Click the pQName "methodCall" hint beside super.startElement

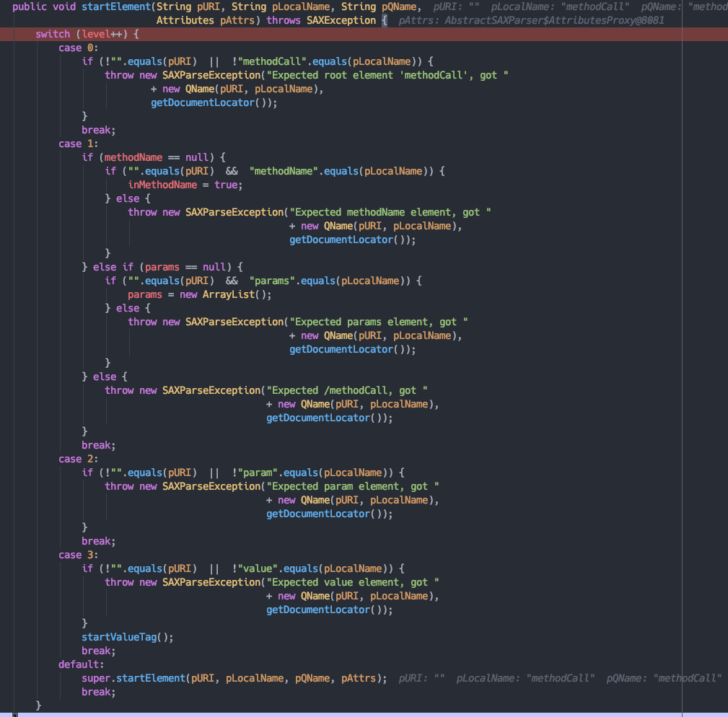point(664,679)
